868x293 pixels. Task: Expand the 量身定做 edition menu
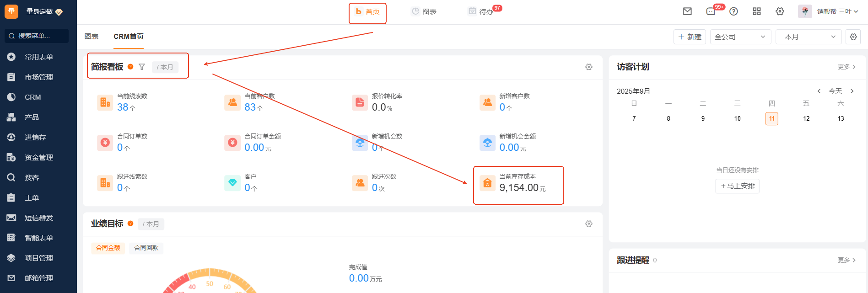point(44,11)
